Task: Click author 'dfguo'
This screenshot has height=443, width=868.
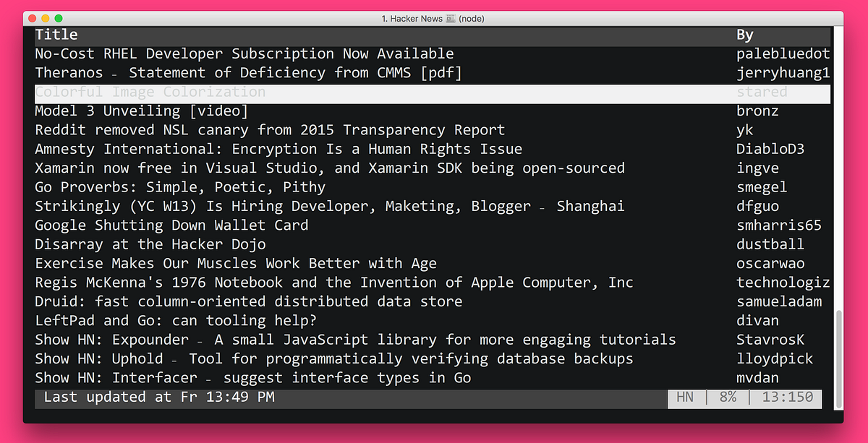Action: pos(758,206)
